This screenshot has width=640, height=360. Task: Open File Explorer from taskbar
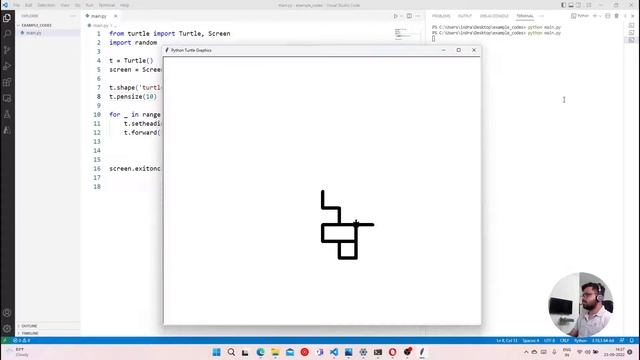275,352
